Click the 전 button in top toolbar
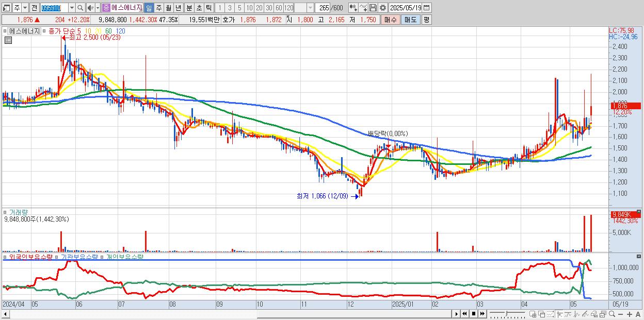The image size is (644, 320). click(x=34, y=8)
